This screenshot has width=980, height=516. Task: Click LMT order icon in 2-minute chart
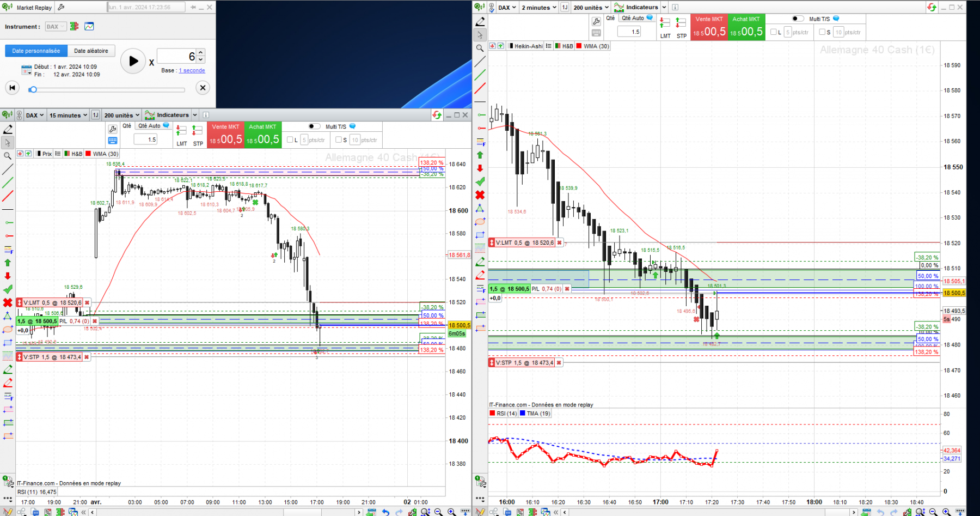pyautogui.click(x=665, y=23)
